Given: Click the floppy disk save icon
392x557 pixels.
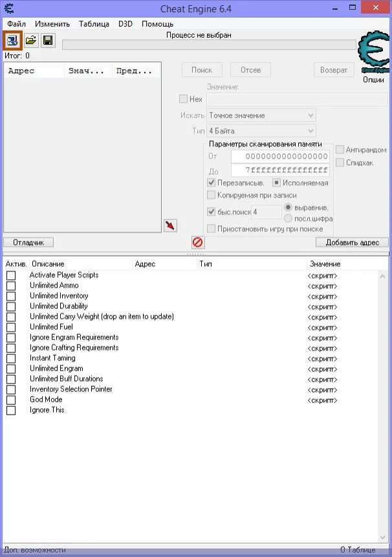Looking at the screenshot, I should (x=48, y=40).
